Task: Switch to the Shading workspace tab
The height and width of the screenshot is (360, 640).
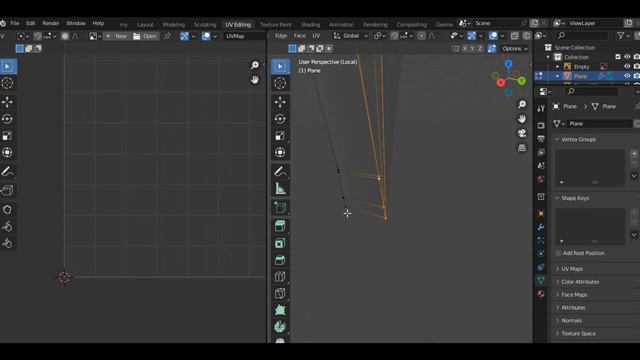Action: click(310, 24)
